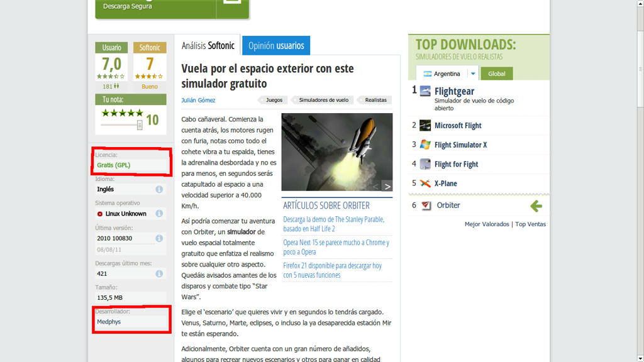Expand the country dropdown arrow next to Argentina

(x=473, y=74)
